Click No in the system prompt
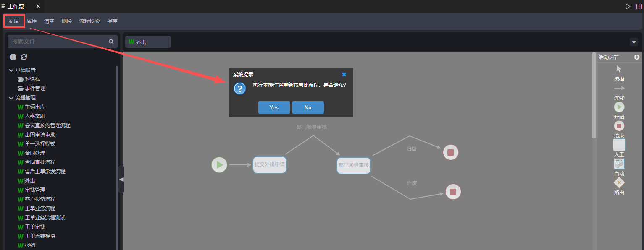Image resolution: width=644 pixels, height=250 pixels. click(308, 107)
